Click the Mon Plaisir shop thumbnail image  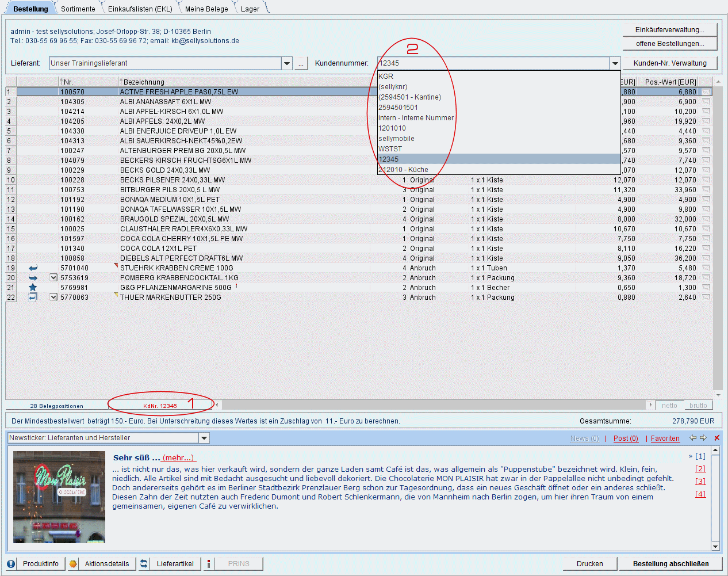(x=59, y=497)
